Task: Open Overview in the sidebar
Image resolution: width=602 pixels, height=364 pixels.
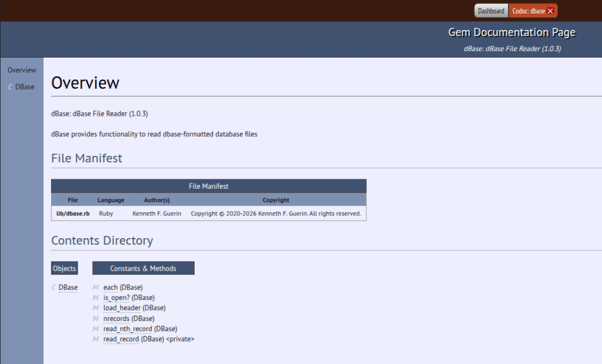Action: point(22,70)
